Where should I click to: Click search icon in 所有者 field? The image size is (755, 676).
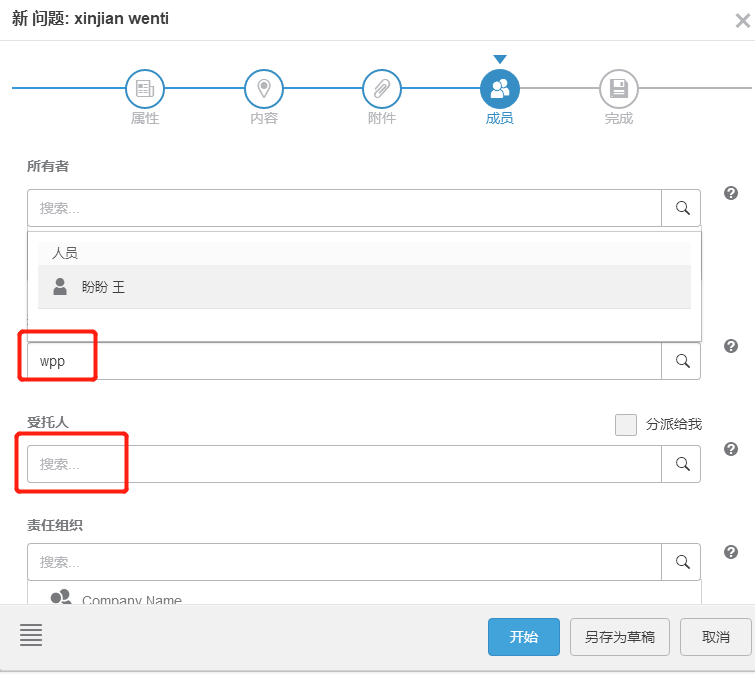click(x=682, y=208)
